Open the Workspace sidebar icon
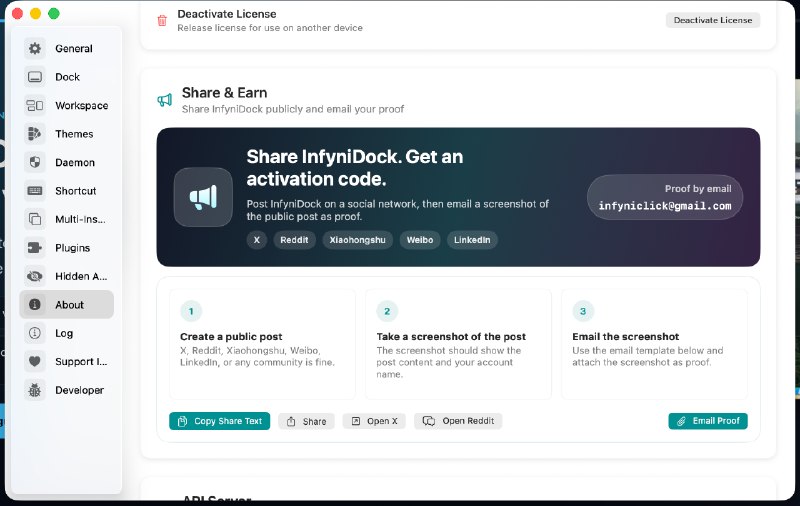 click(35, 106)
